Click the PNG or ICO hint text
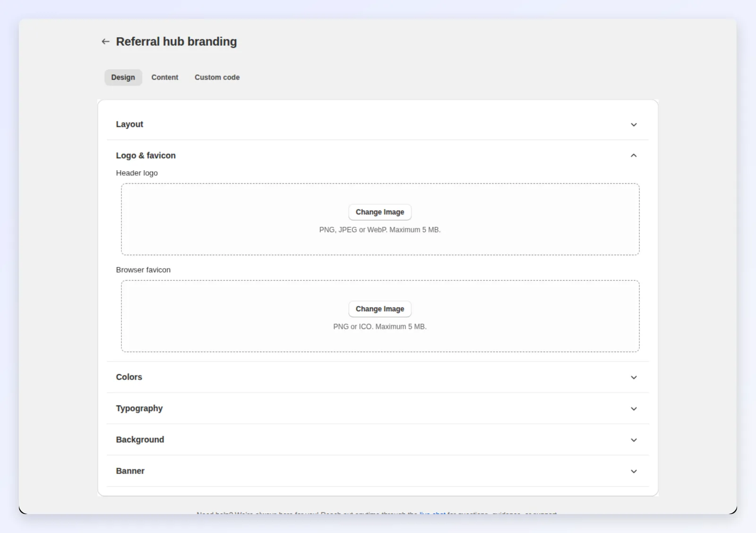The image size is (756, 533). [380, 327]
